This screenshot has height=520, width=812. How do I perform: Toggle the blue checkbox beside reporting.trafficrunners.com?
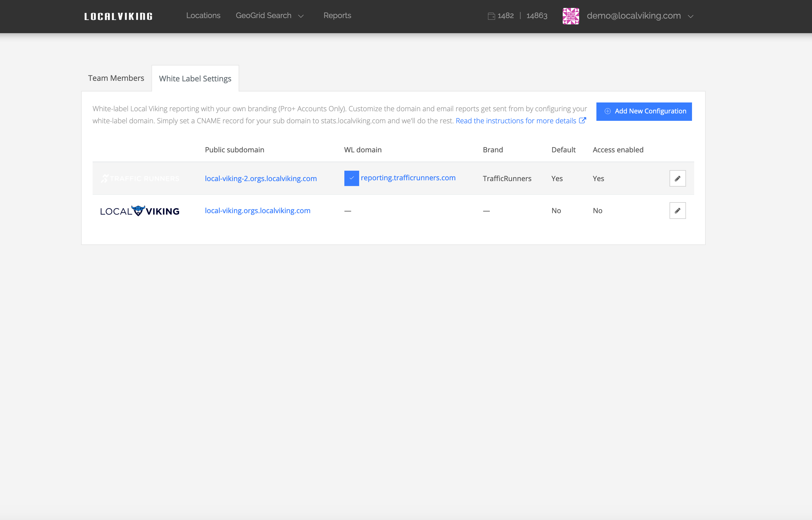click(x=351, y=178)
